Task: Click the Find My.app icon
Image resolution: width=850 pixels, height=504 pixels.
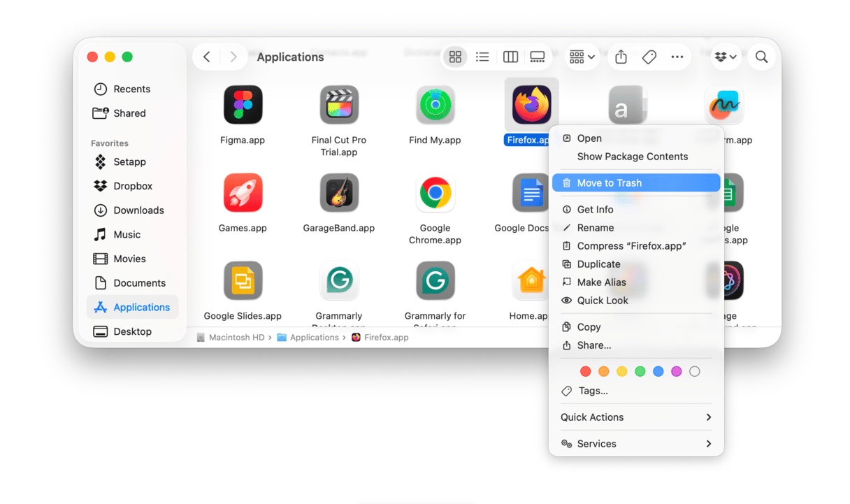Action: pyautogui.click(x=435, y=105)
